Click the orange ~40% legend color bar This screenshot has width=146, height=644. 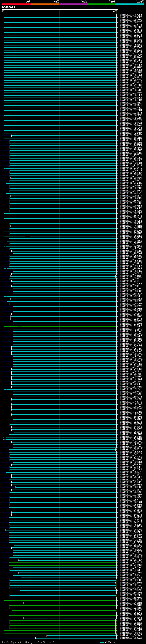45,4
